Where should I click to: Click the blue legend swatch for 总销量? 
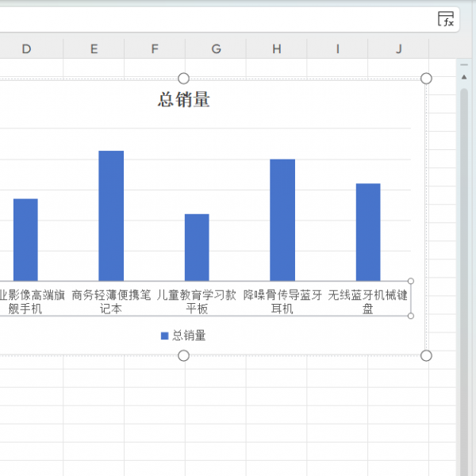click(x=165, y=336)
